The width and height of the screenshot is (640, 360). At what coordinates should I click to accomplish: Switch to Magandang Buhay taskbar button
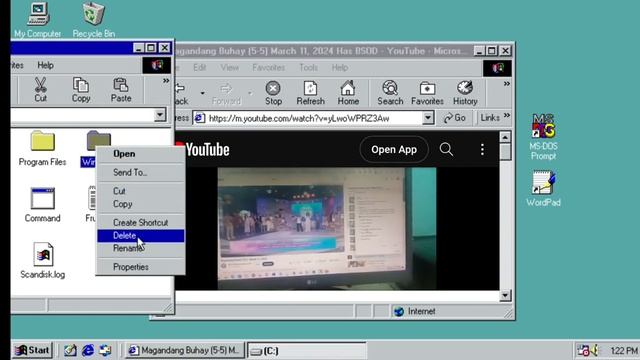tap(185, 350)
